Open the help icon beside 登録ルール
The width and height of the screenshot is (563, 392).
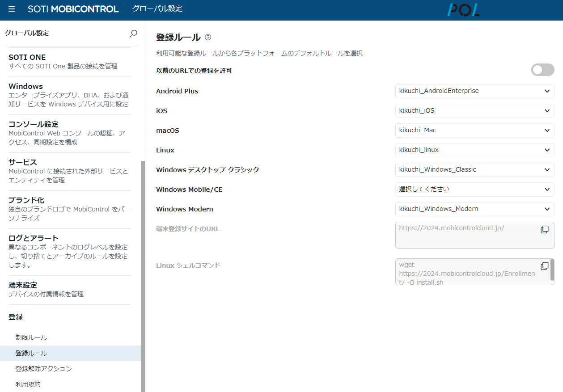[208, 38]
